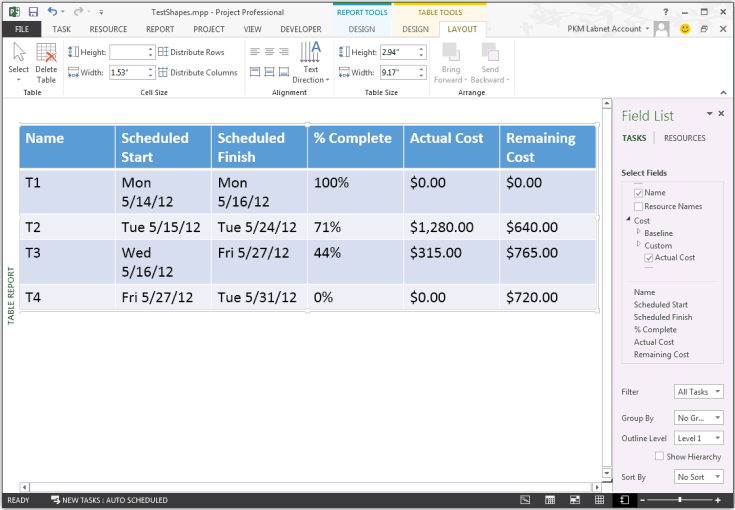Screen dimensions: 735x510
Task: Click the Save icon in title bar
Action: [33, 11]
